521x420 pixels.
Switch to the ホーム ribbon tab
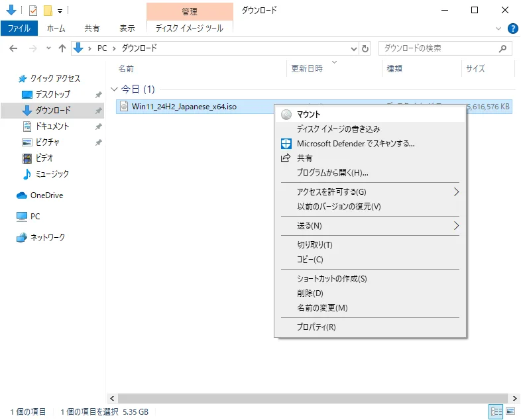(x=56, y=28)
